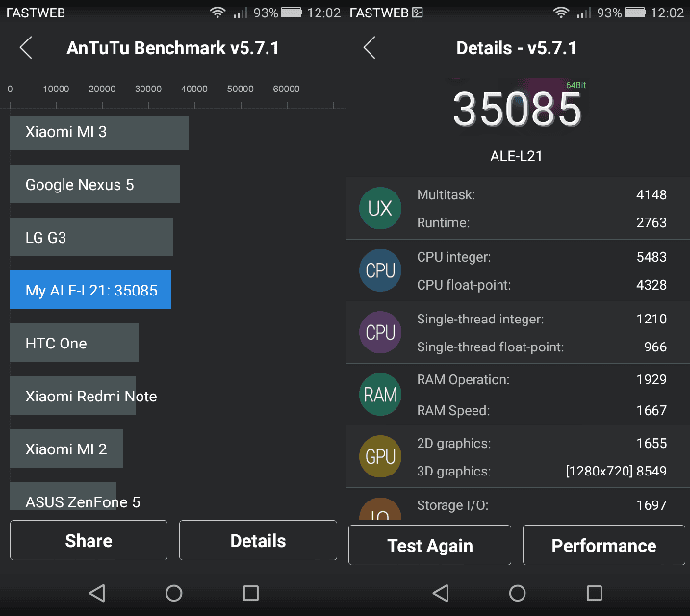Image resolution: width=690 pixels, height=616 pixels.
Task: Tap the yellow GPU category icon
Action: click(379, 457)
